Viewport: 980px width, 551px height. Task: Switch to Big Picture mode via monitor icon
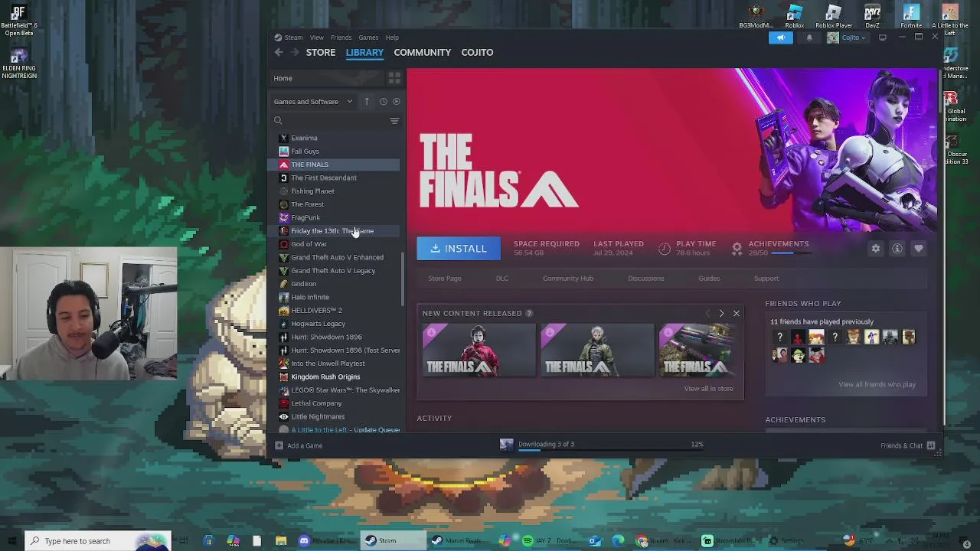[x=883, y=37]
